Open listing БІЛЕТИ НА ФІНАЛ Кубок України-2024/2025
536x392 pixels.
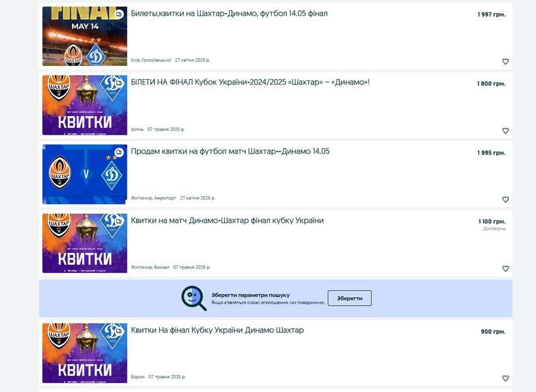pyautogui.click(x=250, y=82)
